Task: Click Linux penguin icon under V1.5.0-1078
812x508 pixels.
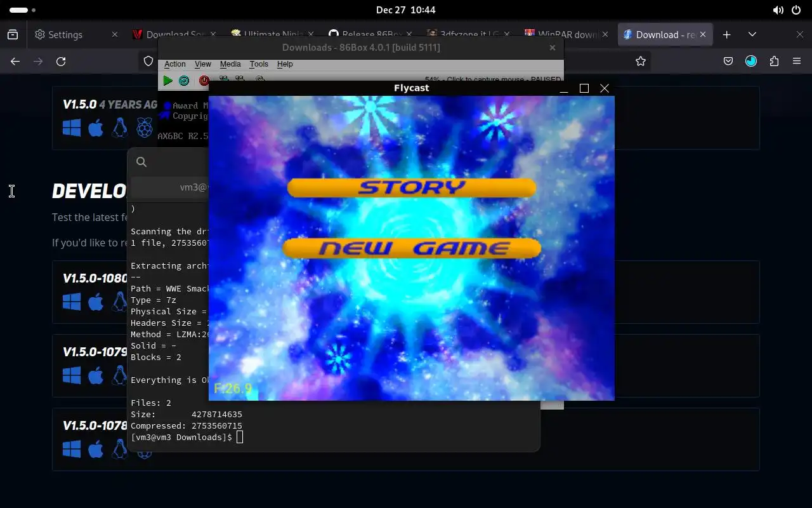Action: [x=119, y=449]
